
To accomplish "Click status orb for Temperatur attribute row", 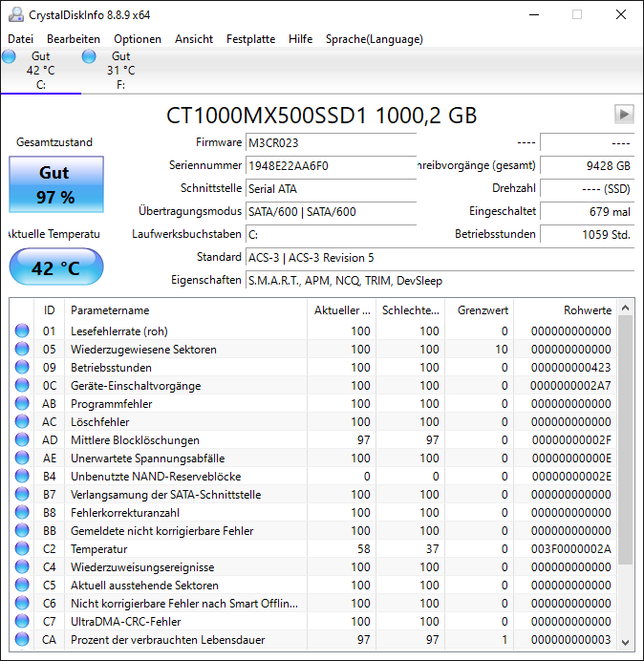I will pyautogui.click(x=22, y=548).
